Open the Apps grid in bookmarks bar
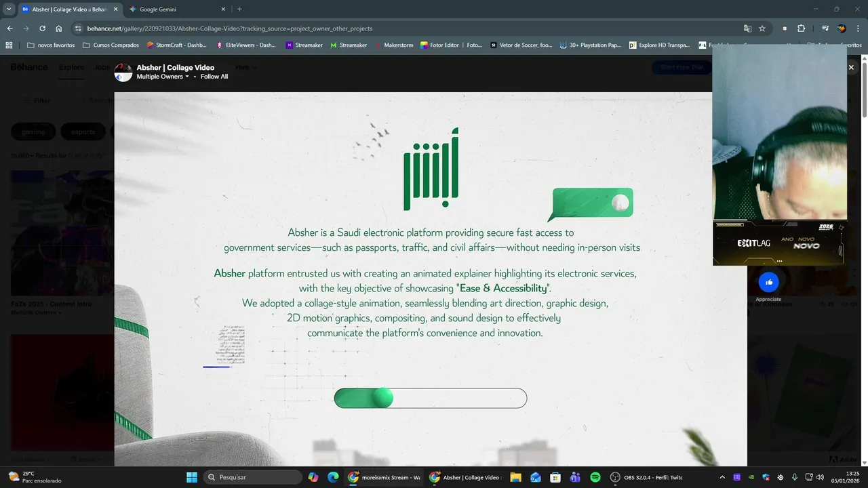This screenshot has width=868, height=488. click(9, 45)
